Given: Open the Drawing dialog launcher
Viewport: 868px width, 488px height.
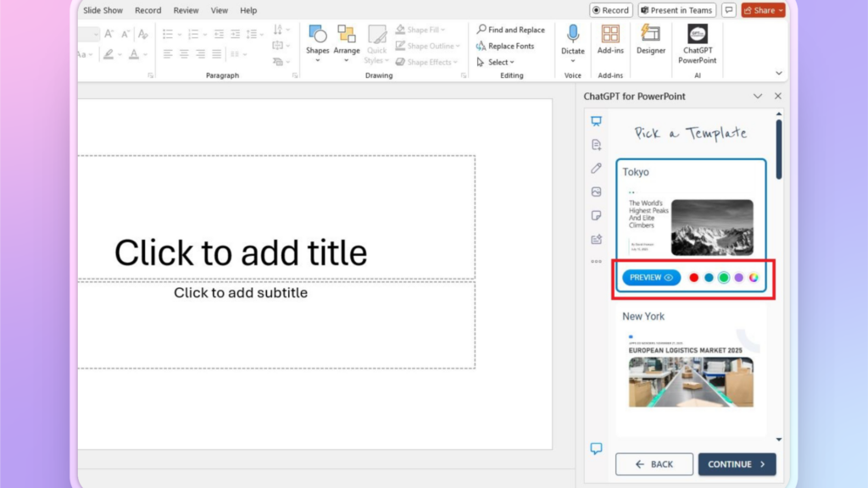Looking at the screenshot, I should 464,75.
